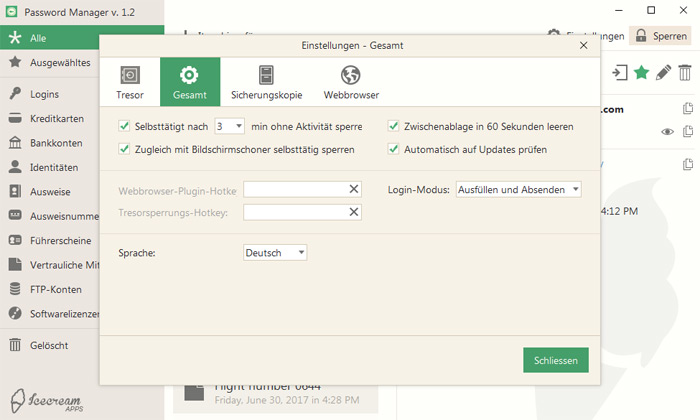Click the pencil edit icon

tap(663, 72)
